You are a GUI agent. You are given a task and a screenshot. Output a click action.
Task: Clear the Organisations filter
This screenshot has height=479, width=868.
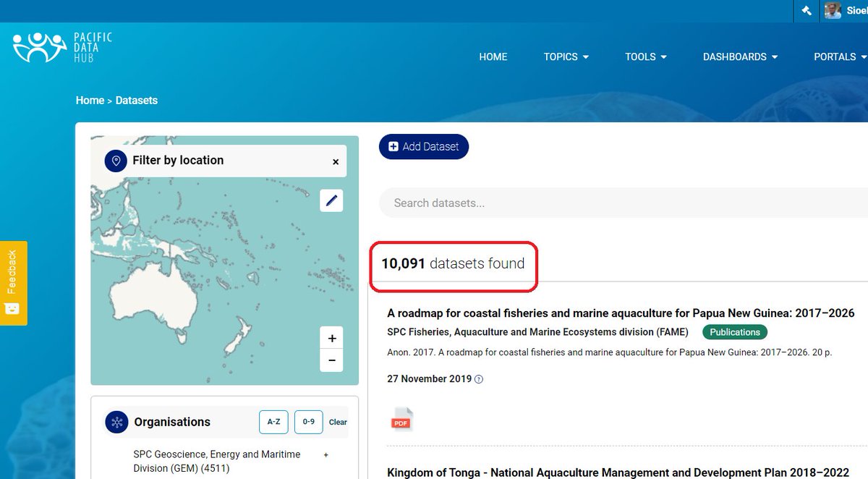click(x=338, y=422)
